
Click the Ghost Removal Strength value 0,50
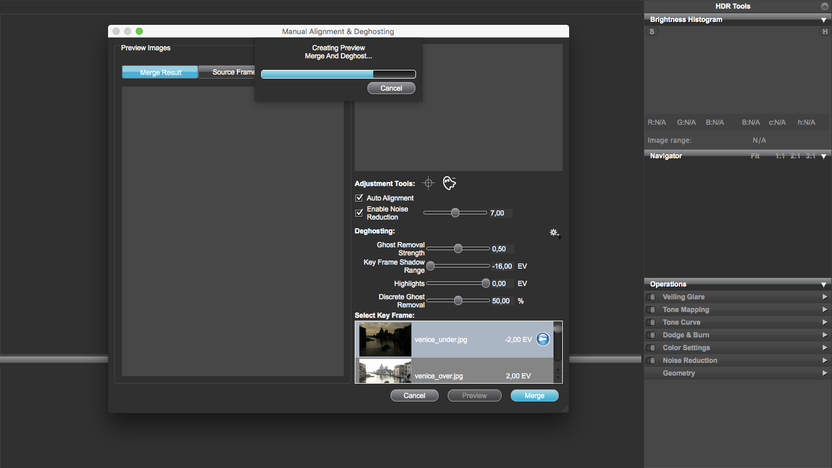[x=502, y=249]
